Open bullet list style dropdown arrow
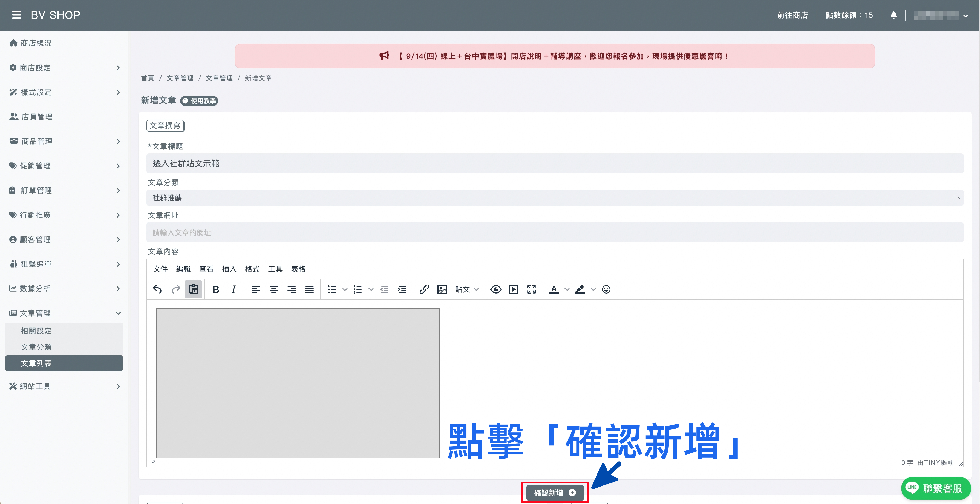Viewport: 980px width, 504px height. 345,289
